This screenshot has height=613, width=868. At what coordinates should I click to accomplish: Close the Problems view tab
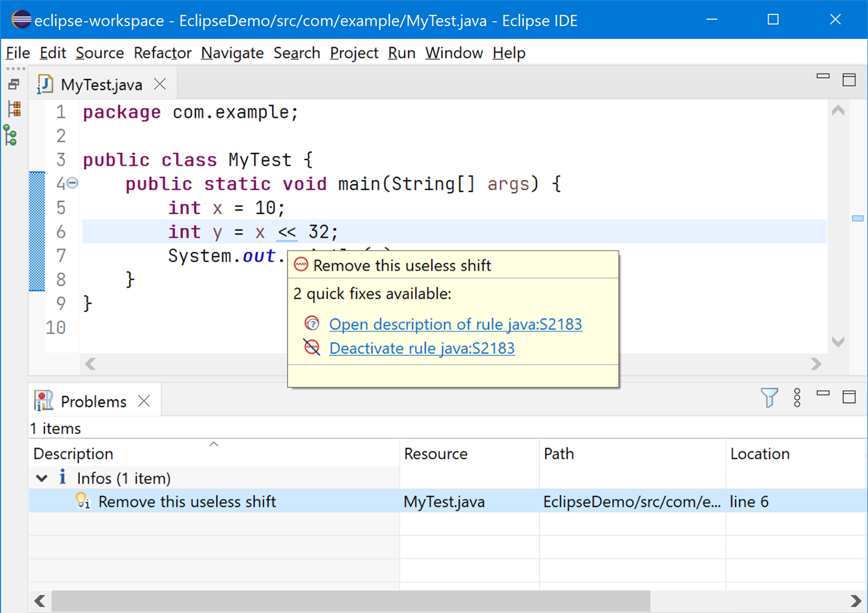click(144, 401)
